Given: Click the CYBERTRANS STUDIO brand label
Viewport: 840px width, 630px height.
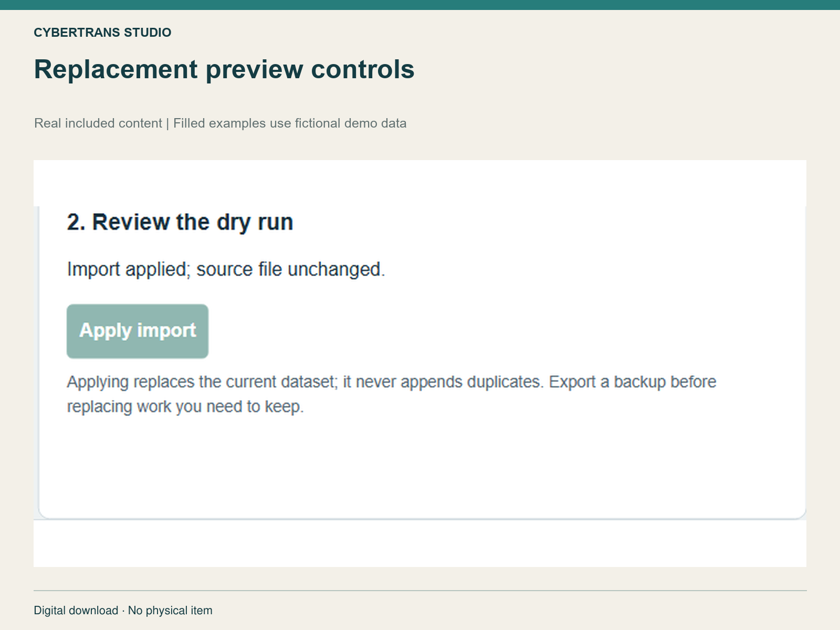Looking at the screenshot, I should click(x=103, y=33).
